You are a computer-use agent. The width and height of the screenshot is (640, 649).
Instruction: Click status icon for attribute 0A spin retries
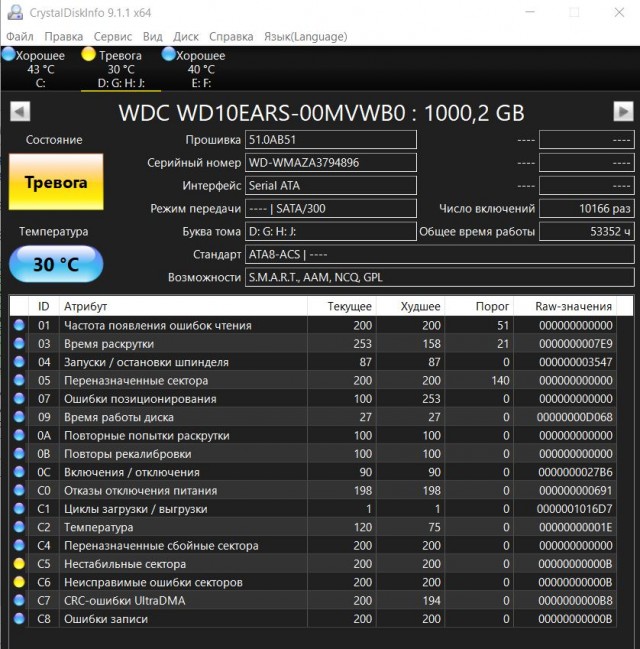point(19,435)
